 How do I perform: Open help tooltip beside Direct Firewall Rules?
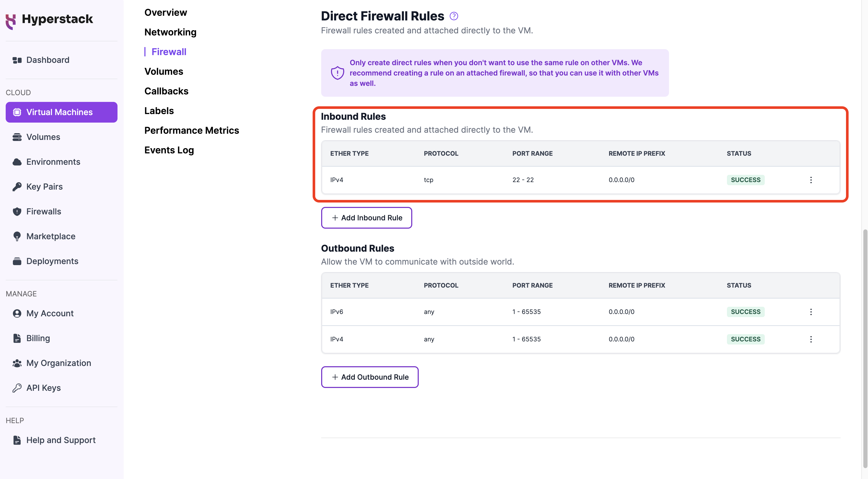(x=454, y=16)
